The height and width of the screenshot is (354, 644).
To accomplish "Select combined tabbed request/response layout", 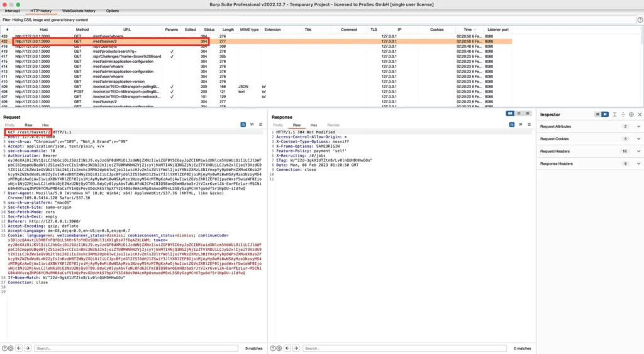I will click(528, 113).
